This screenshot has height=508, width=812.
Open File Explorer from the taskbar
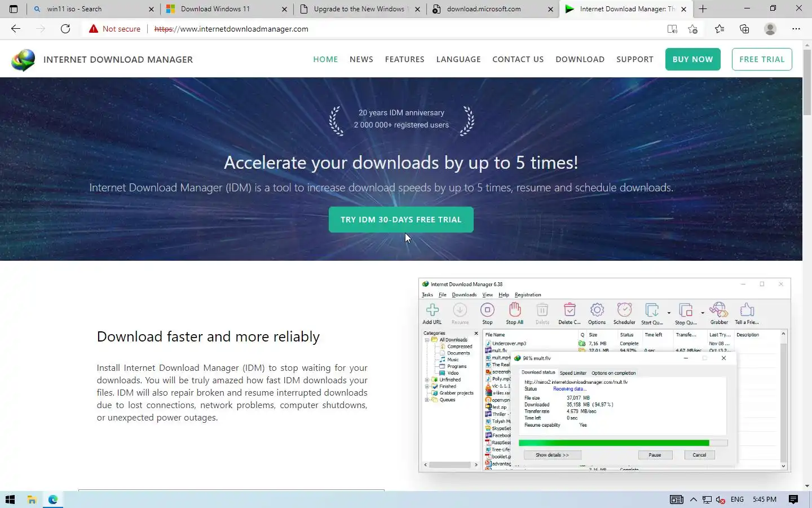[x=32, y=500]
